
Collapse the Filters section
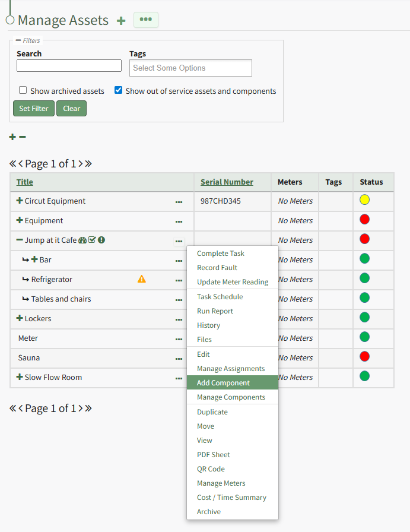18,40
